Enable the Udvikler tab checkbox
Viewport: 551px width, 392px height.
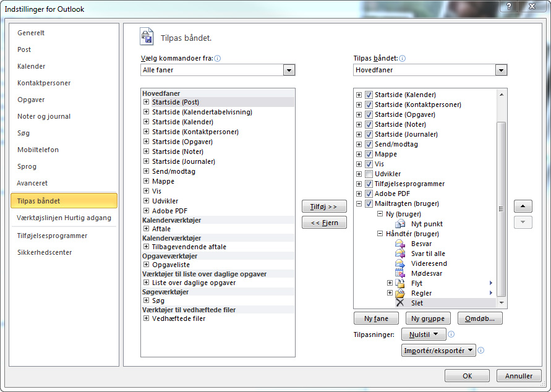(369, 174)
